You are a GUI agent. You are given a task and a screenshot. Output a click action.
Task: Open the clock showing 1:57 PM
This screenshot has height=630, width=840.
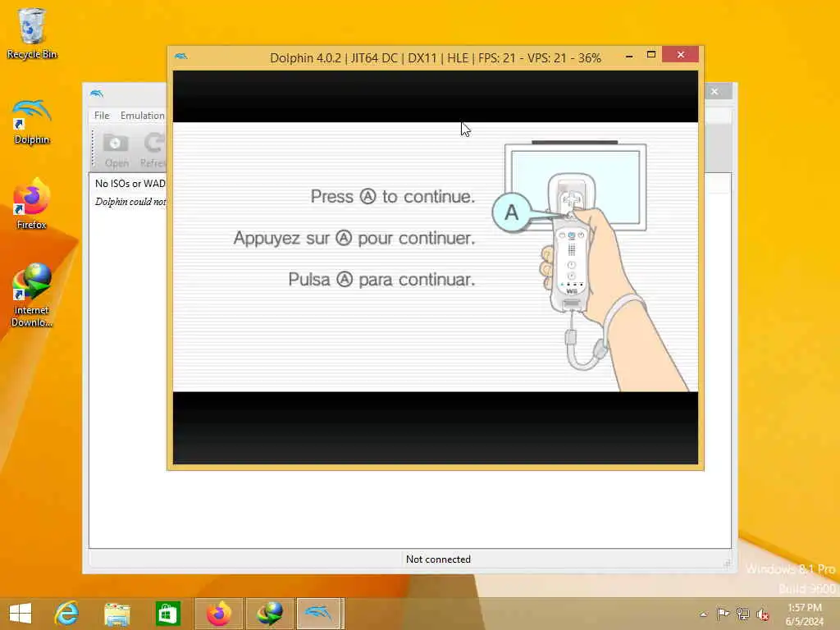coord(804,614)
